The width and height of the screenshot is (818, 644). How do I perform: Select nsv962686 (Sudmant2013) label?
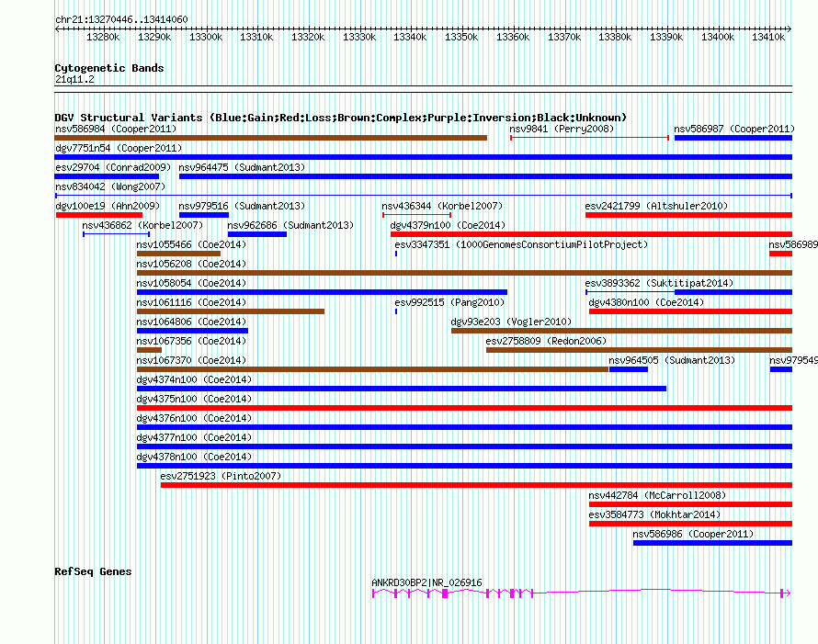[290, 225]
